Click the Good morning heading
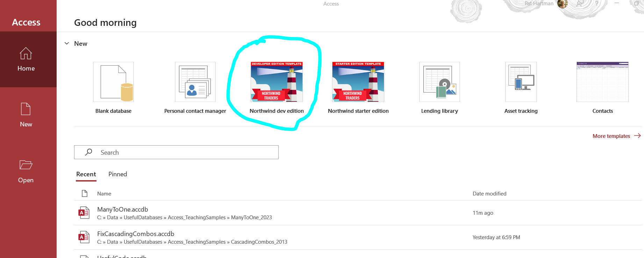 click(x=105, y=23)
